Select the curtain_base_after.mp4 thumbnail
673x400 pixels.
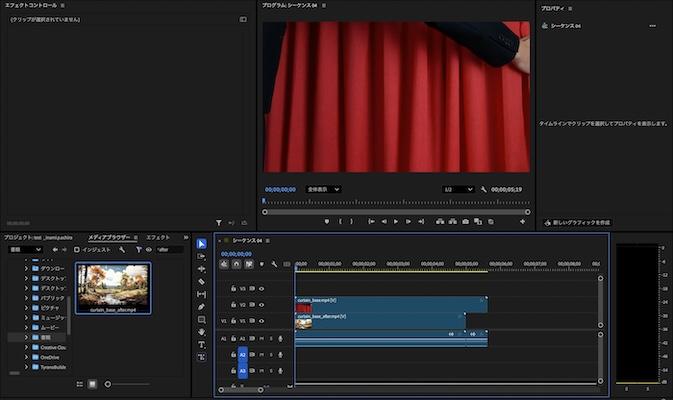pyautogui.click(x=112, y=287)
